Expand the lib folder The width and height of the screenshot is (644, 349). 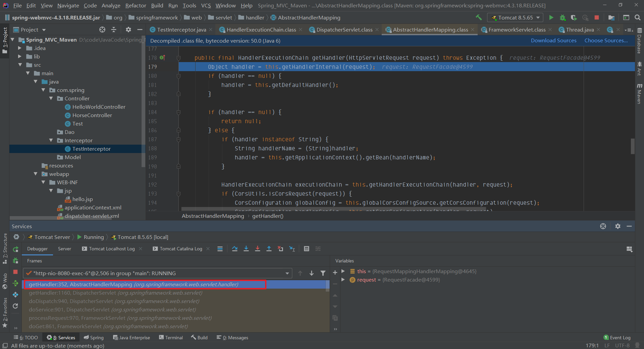[20, 56]
